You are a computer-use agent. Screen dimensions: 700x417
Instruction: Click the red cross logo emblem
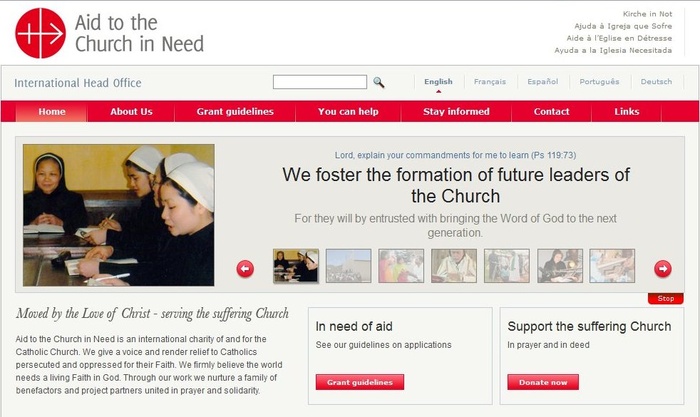[41, 33]
